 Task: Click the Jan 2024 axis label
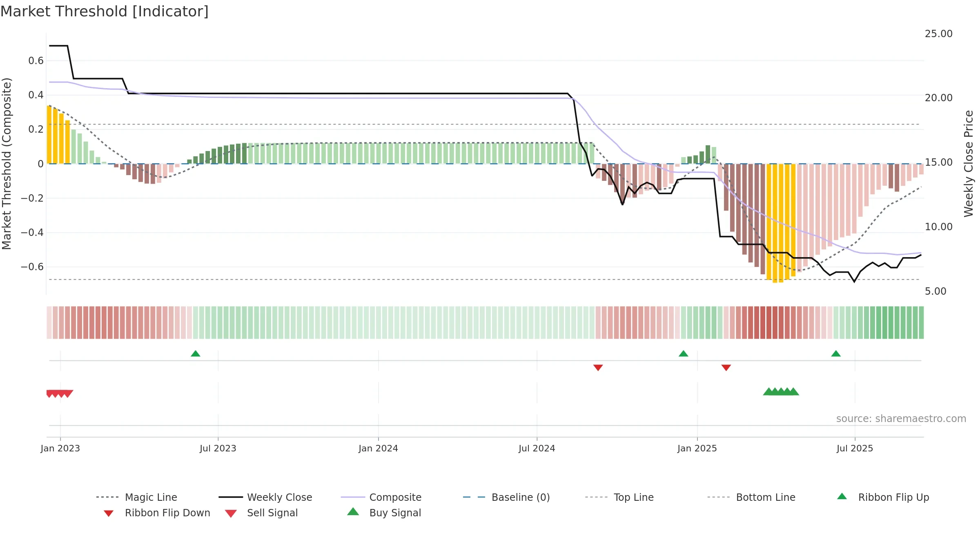tap(379, 449)
